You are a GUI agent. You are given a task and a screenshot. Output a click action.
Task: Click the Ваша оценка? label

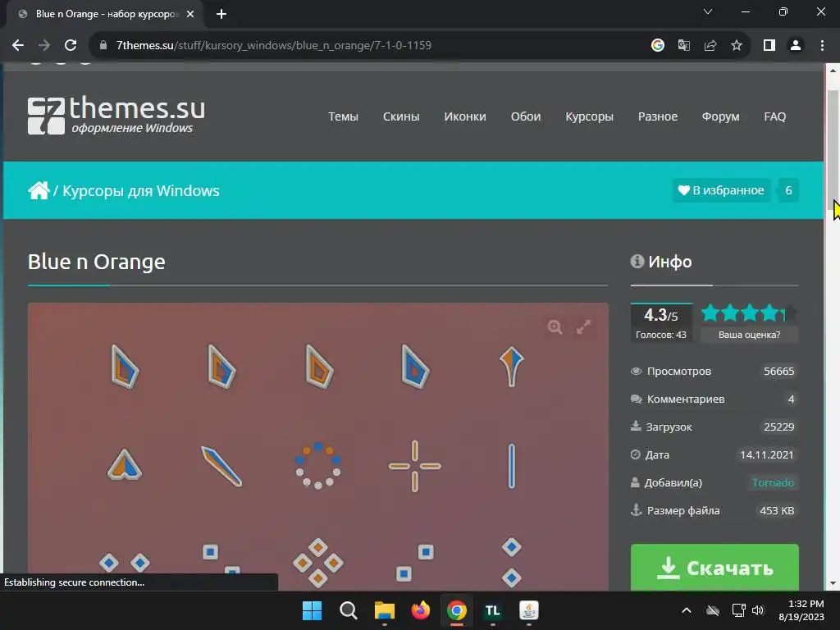[749, 335]
